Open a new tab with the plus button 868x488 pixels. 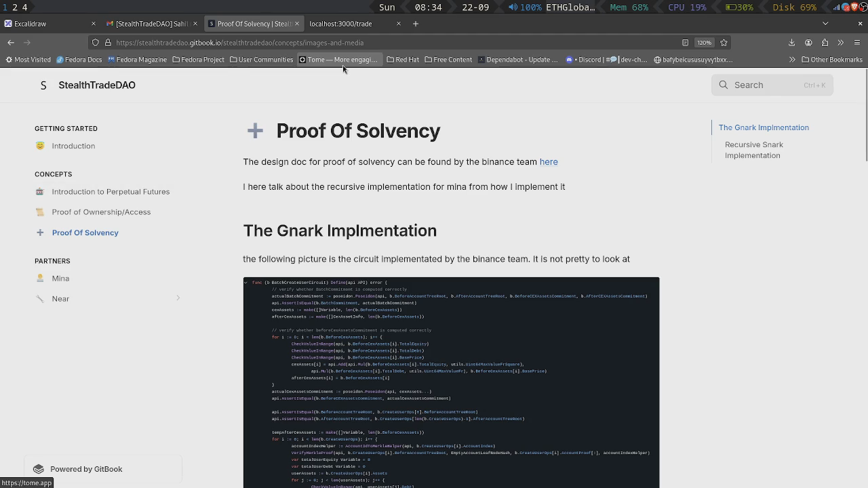416,24
